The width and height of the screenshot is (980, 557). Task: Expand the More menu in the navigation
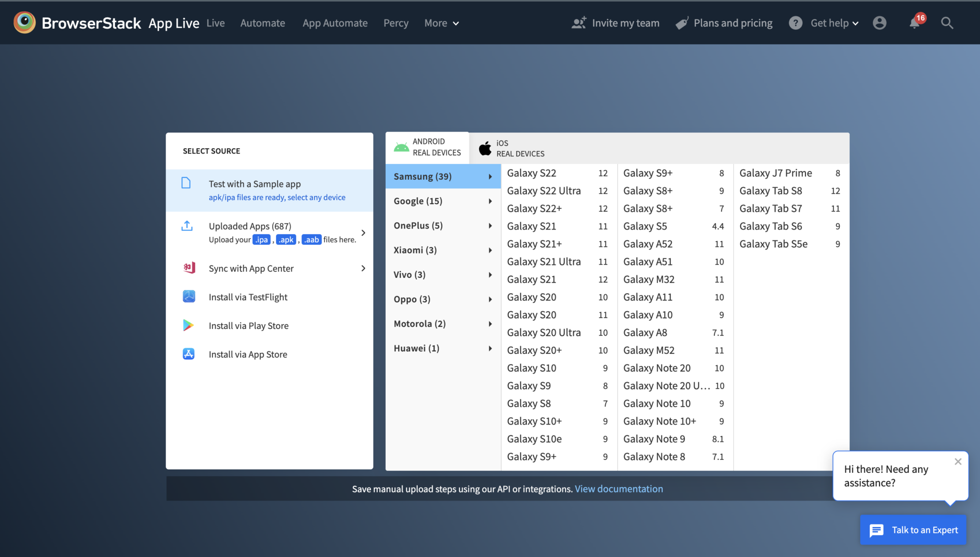pos(441,22)
